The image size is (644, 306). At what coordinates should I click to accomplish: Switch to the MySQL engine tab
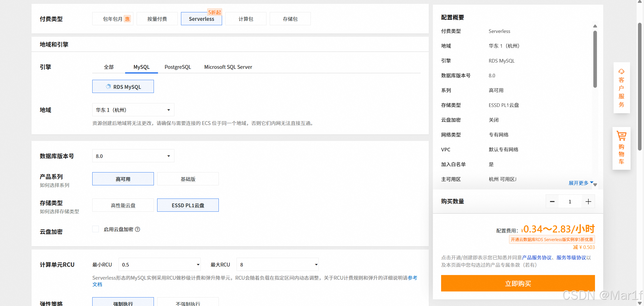click(x=142, y=67)
